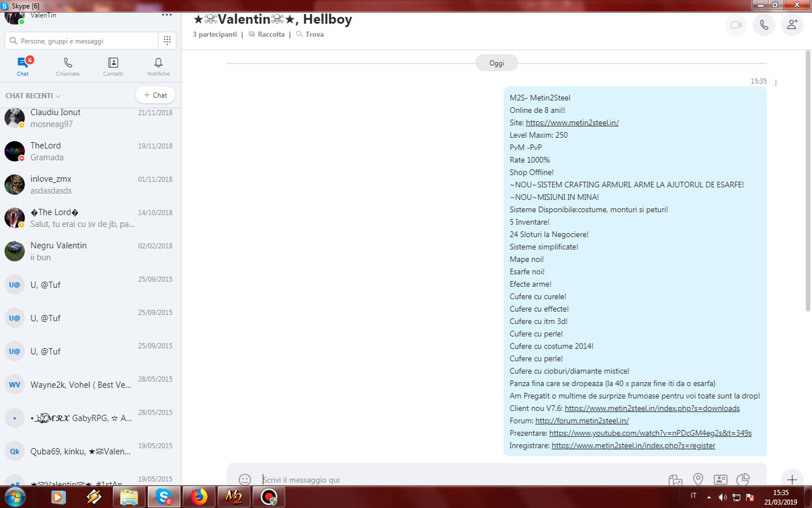
Task: Open the three-dot more menu beside the profile name
Action: coord(167,14)
